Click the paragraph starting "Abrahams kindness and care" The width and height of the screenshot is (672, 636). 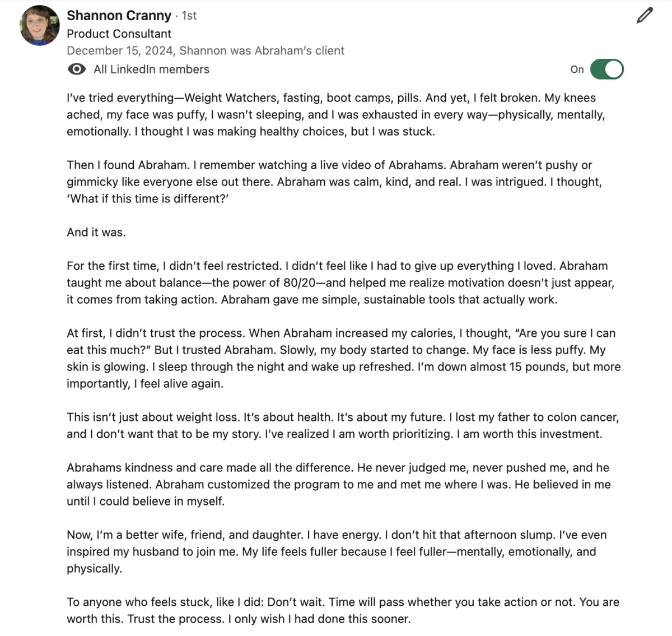[339, 484]
